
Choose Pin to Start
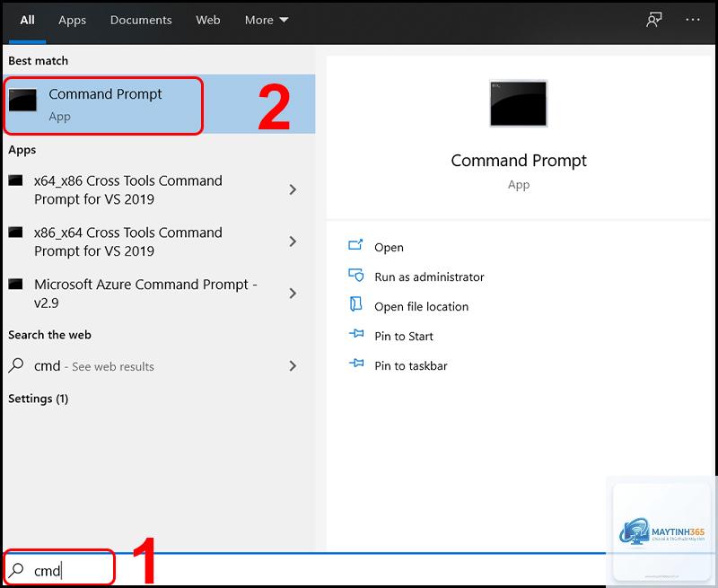(403, 336)
